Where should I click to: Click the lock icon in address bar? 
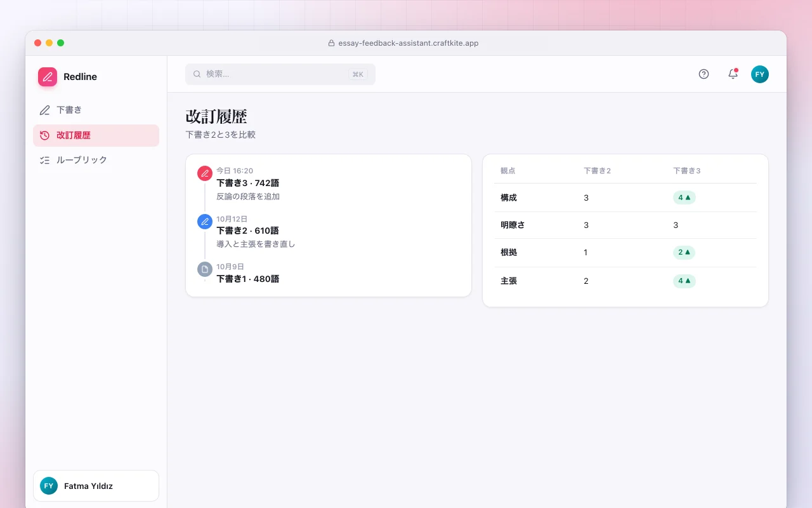click(x=331, y=43)
